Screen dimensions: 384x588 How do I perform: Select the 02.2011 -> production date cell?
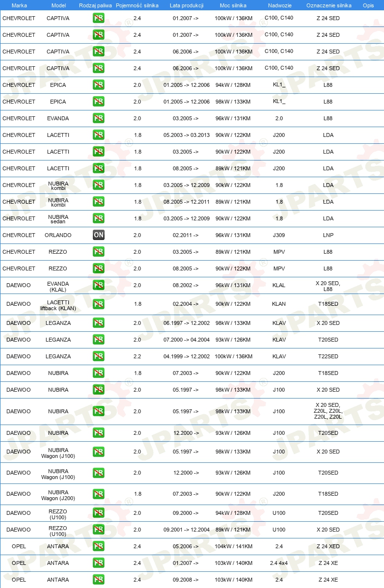[x=186, y=235]
